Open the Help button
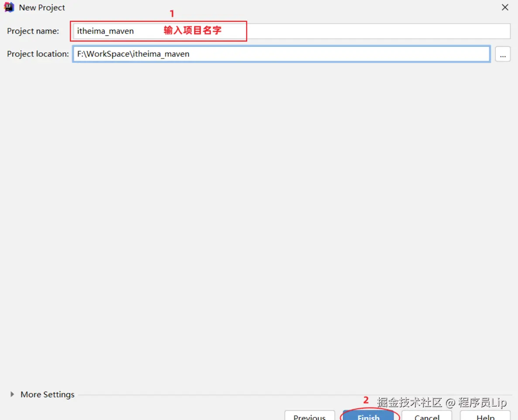Image resolution: width=518 pixels, height=420 pixels. click(485, 416)
